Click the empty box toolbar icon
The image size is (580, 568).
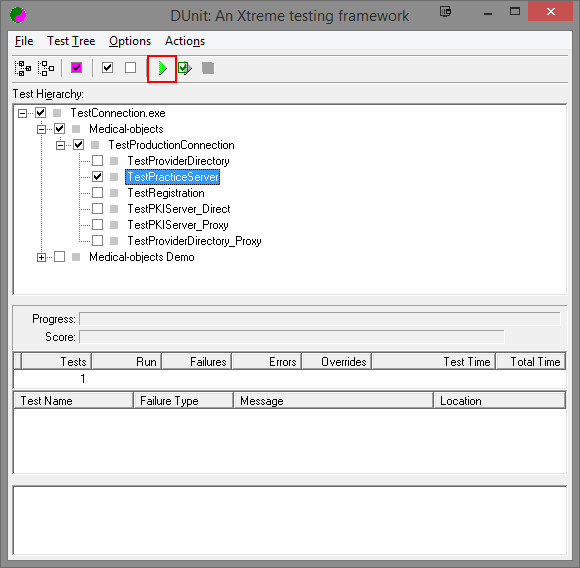[131, 68]
